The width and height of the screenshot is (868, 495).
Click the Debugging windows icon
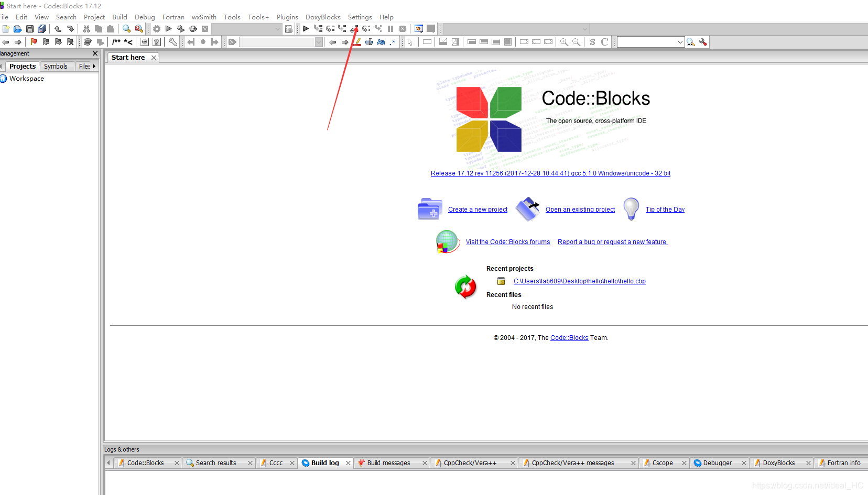click(x=419, y=29)
